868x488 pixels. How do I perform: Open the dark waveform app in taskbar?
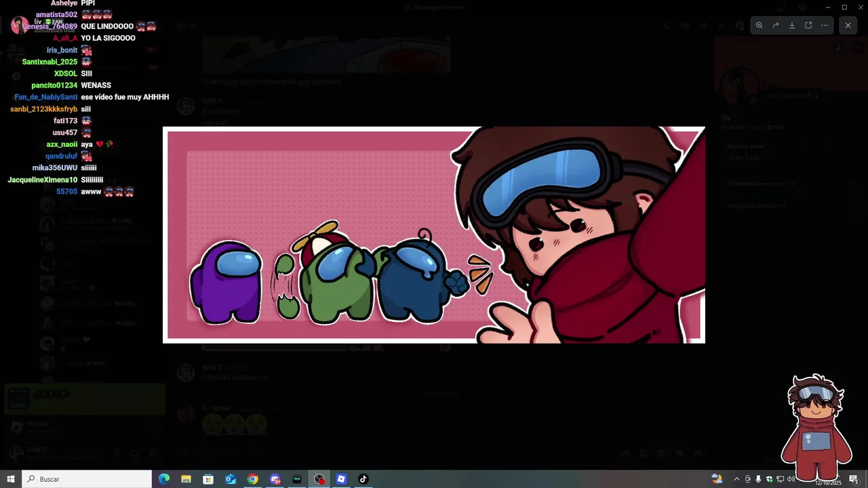297,479
